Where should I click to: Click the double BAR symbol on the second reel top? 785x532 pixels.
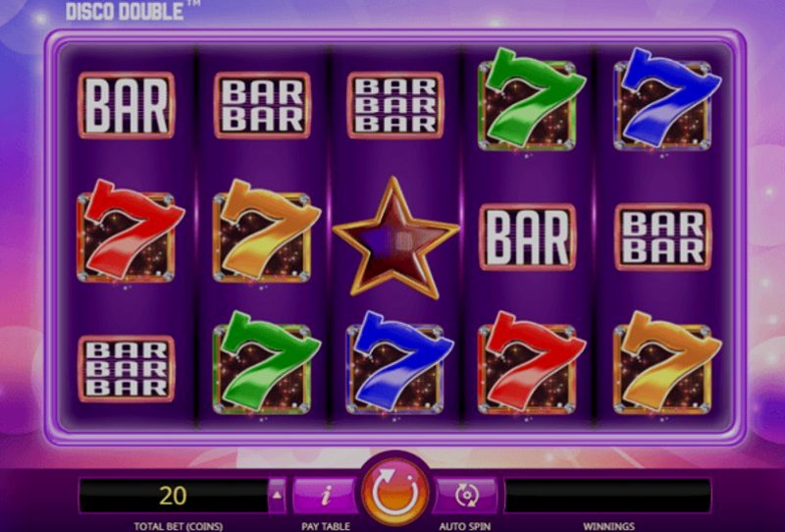click(262, 105)
